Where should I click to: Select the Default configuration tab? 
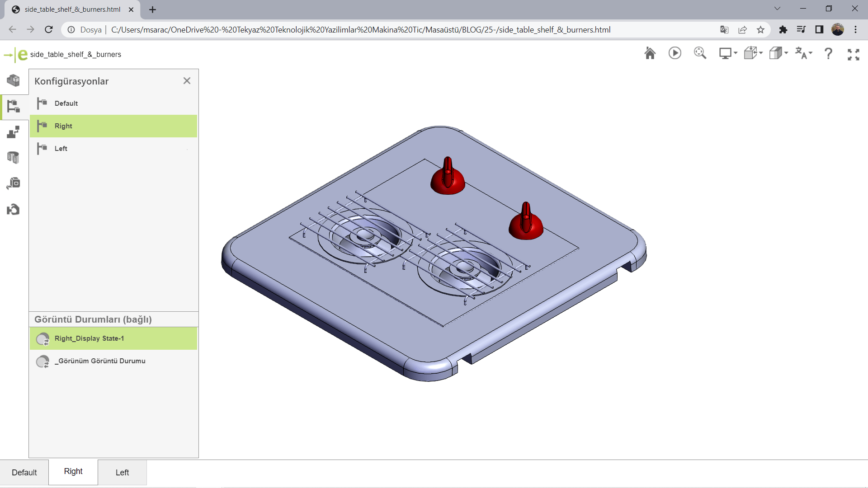pyautogui.click(x=24, y=471)
